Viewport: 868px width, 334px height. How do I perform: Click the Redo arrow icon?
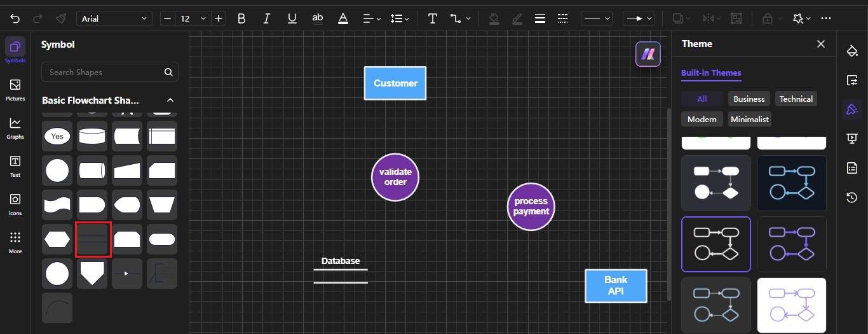click(x=37, y=18)
